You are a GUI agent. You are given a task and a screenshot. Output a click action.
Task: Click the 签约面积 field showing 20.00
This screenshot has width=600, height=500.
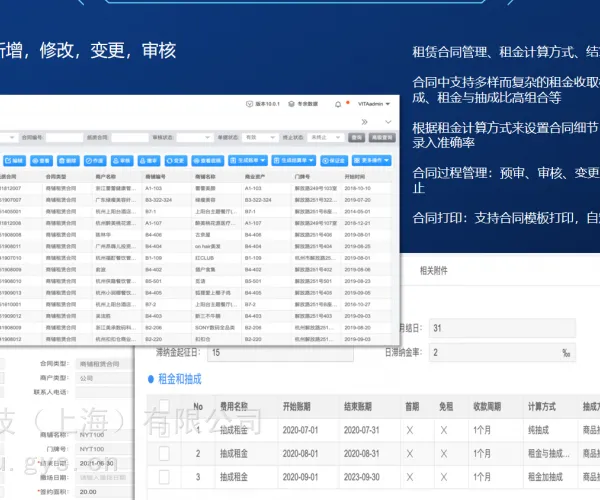104,492
